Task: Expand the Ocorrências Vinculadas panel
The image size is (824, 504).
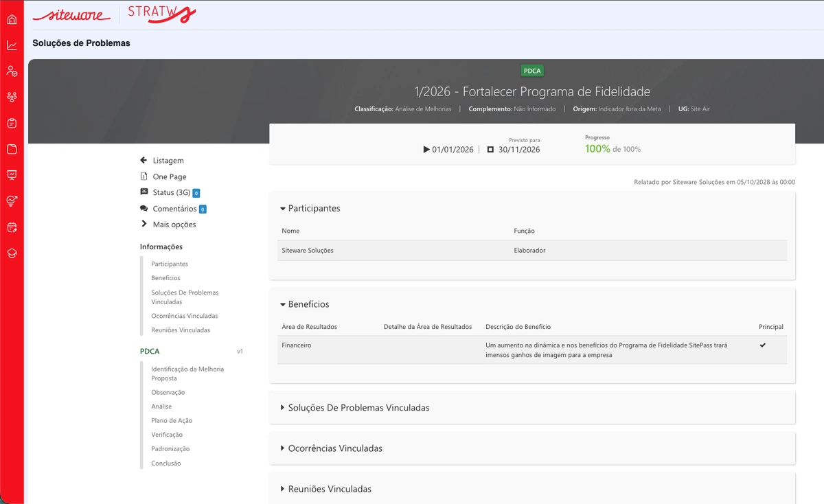Action: tap(332, 448)
